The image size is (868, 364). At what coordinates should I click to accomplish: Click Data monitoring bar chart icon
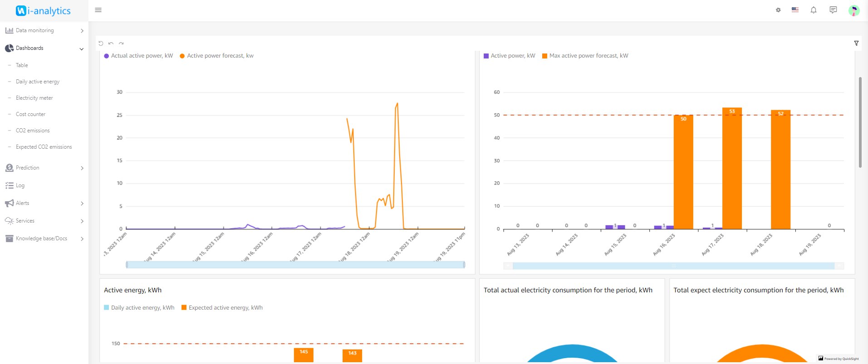9,30
